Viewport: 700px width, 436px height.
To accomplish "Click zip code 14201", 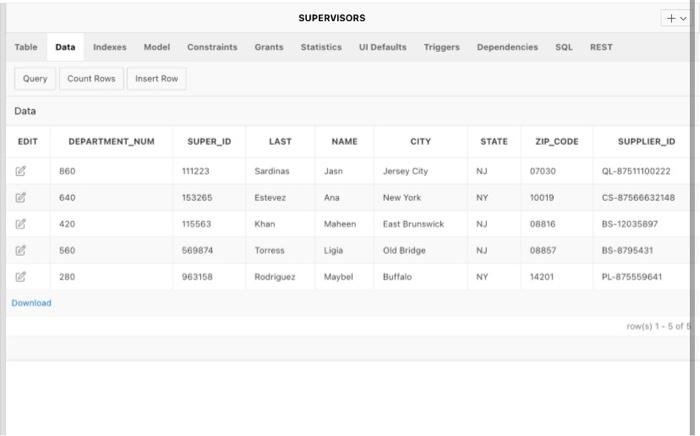I will [542, 277].
